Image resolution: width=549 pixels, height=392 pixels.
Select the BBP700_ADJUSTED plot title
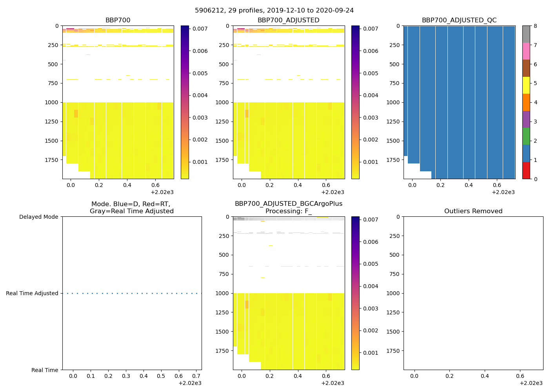288,20
